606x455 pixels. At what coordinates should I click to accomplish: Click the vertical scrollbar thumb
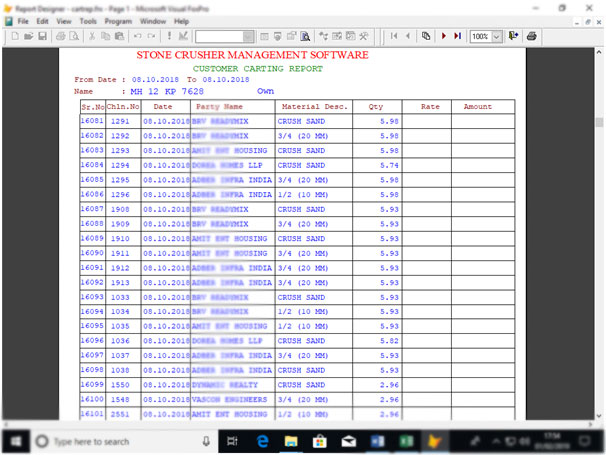(x=599, y=123)
